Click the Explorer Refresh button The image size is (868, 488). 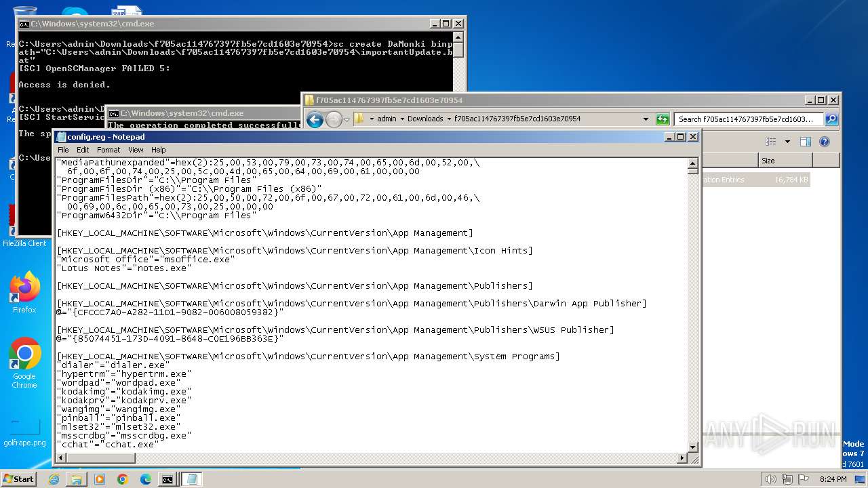663,119
